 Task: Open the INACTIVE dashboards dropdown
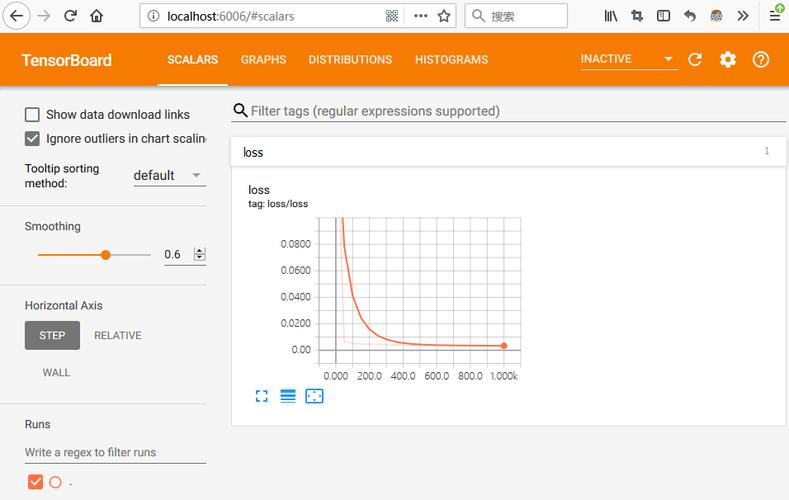628,60
